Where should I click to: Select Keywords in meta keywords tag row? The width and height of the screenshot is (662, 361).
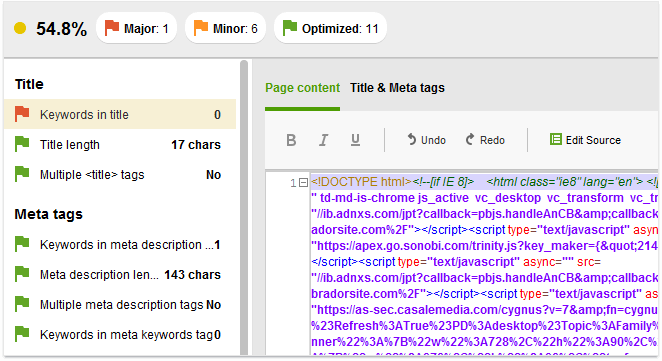(x=120, y=334)
